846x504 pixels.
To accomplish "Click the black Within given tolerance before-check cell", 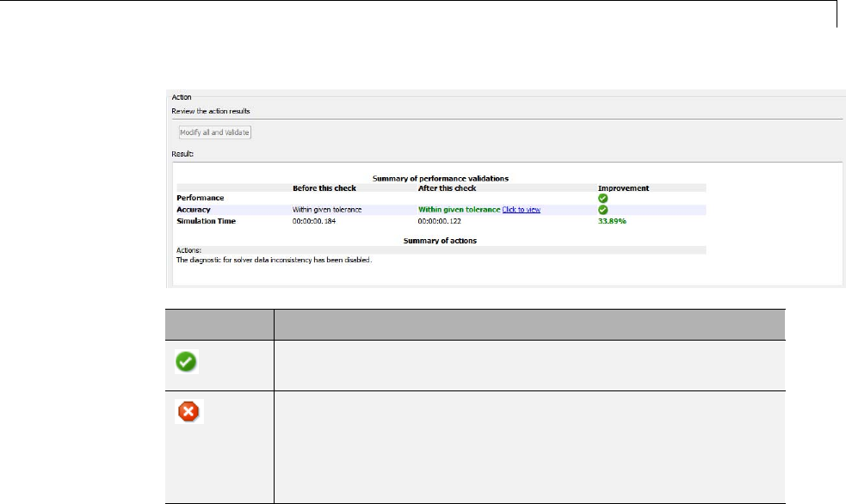I will (x=327, y=210).
